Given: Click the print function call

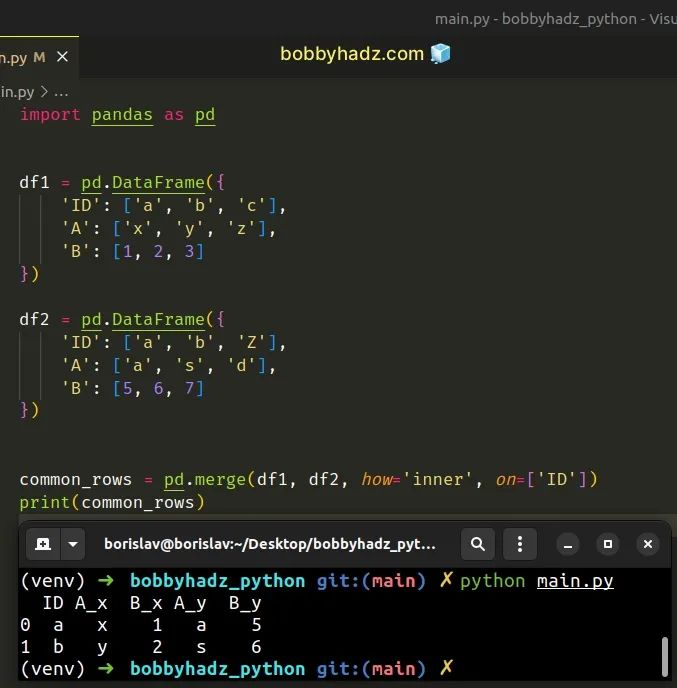Looking at the screenshot, I should (x=45, y=503).
